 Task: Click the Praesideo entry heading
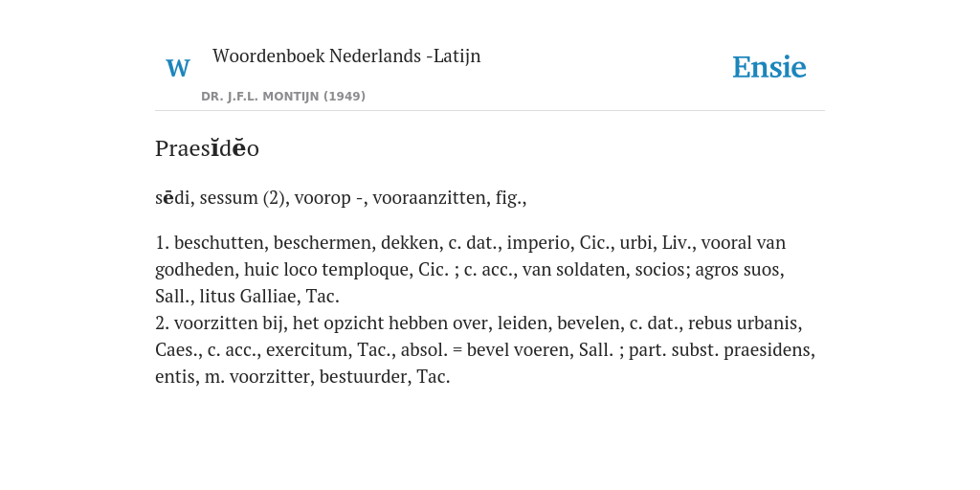coord(207,148)
